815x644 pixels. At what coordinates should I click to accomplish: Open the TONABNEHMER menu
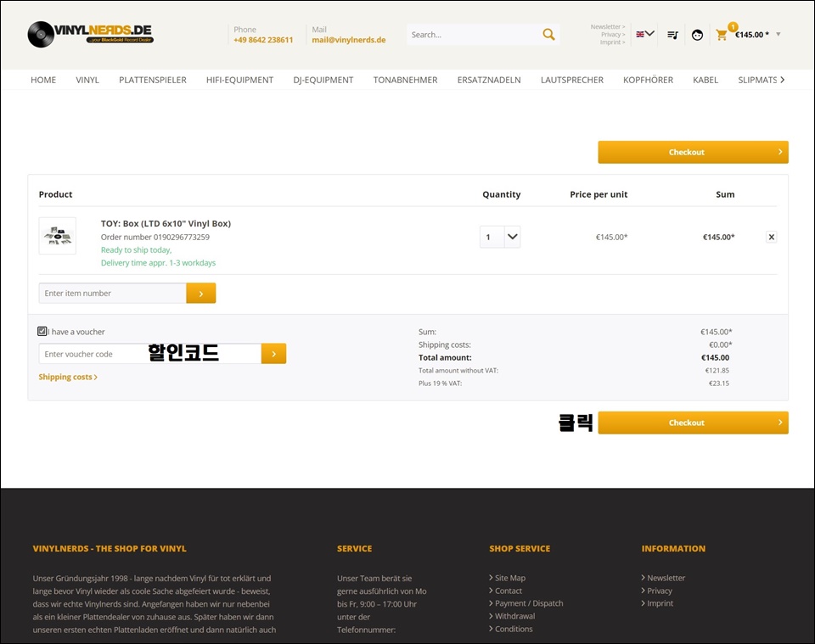coord(406,80)
